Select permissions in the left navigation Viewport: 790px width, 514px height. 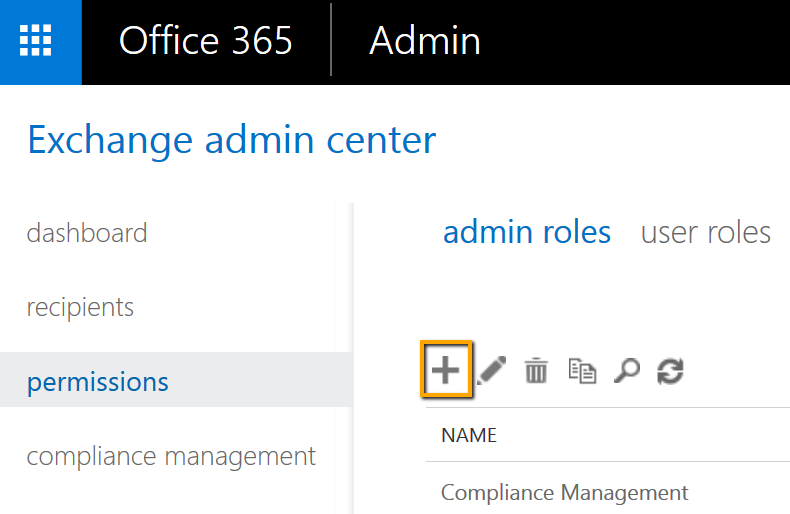[x=176, y=379]
